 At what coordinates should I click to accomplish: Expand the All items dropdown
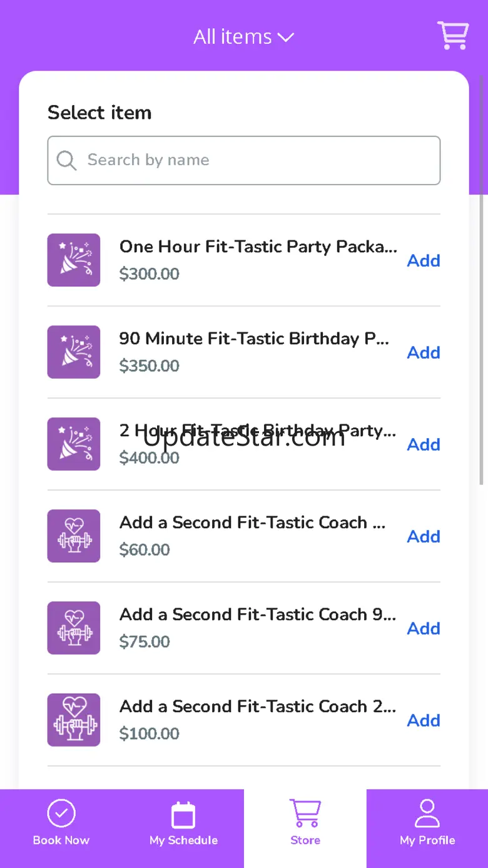[244, 37]
